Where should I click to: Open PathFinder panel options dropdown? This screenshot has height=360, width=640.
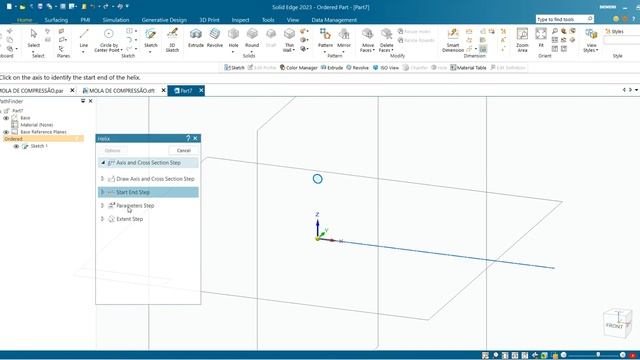click(x=83, y=101)
